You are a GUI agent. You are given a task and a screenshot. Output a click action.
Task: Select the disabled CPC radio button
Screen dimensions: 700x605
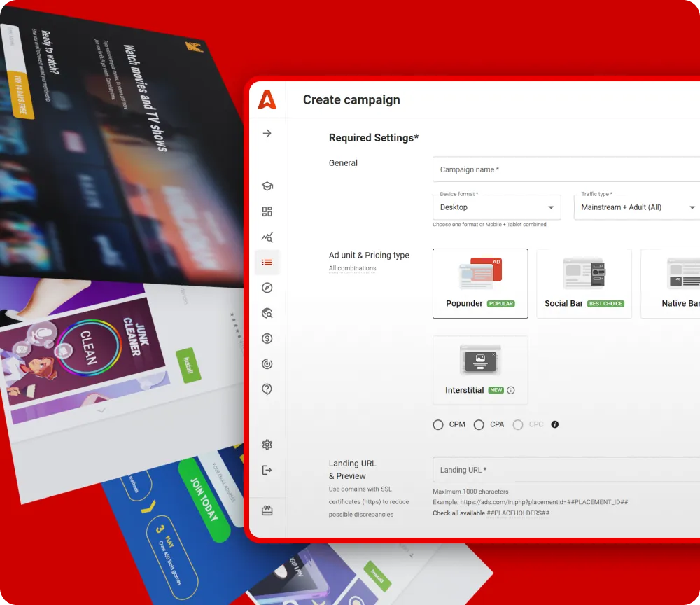point(518,424)
